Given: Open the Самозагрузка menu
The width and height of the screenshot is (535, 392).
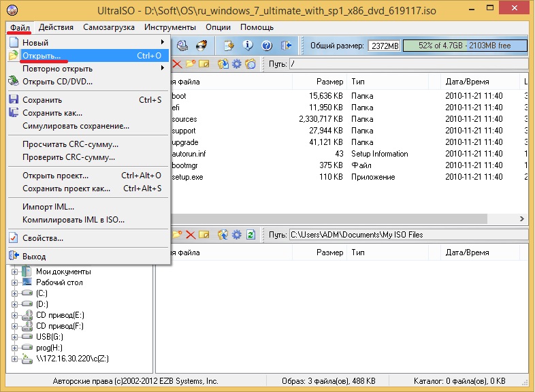Looking at the screenshot, I should (x=109, y=27).
